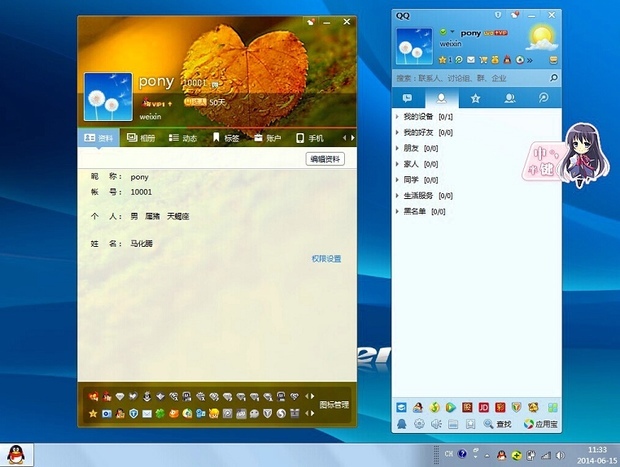
Task: Open the app manager grid icon
Action: (552, 407)
